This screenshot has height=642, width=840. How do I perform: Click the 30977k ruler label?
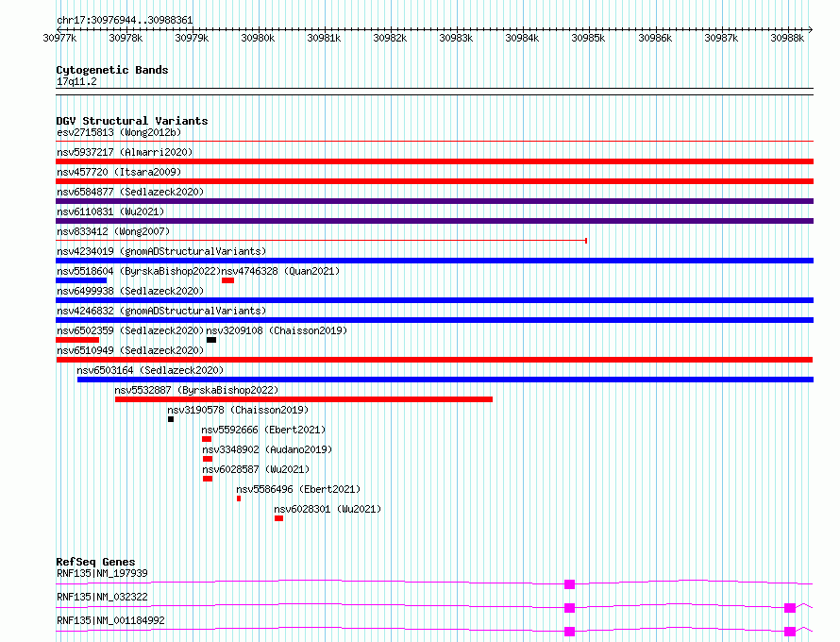(60, 38)
